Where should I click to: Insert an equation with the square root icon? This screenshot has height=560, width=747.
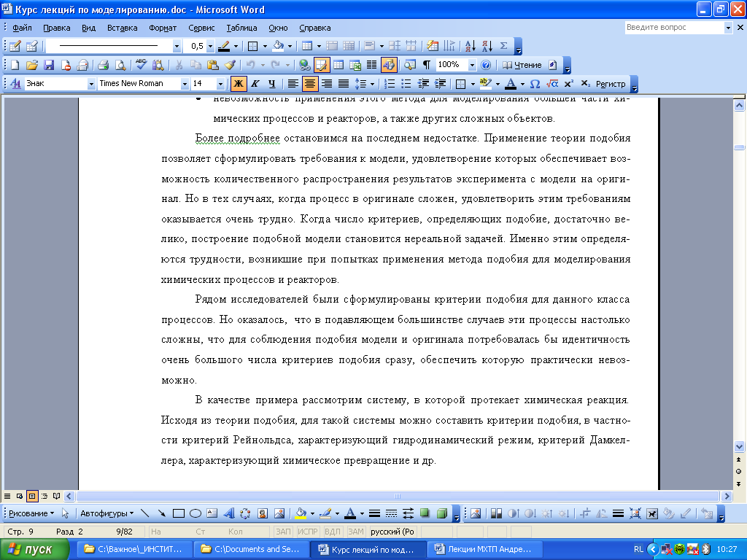coord(552,84)
